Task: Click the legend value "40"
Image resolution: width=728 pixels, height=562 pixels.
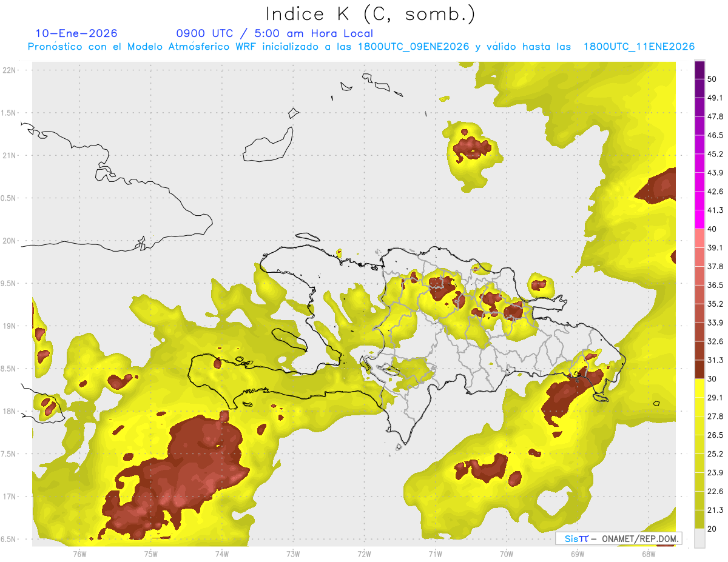Action: coord(712,229)
